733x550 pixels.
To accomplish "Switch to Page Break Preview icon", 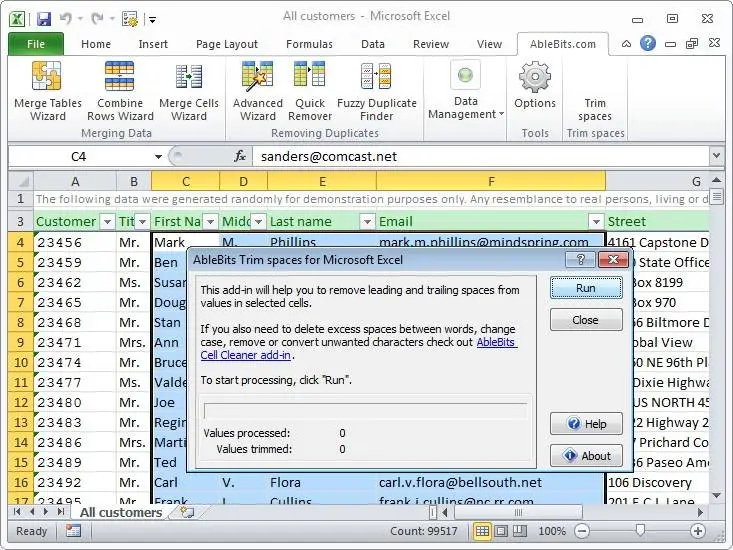I will (x=519, y=531).
